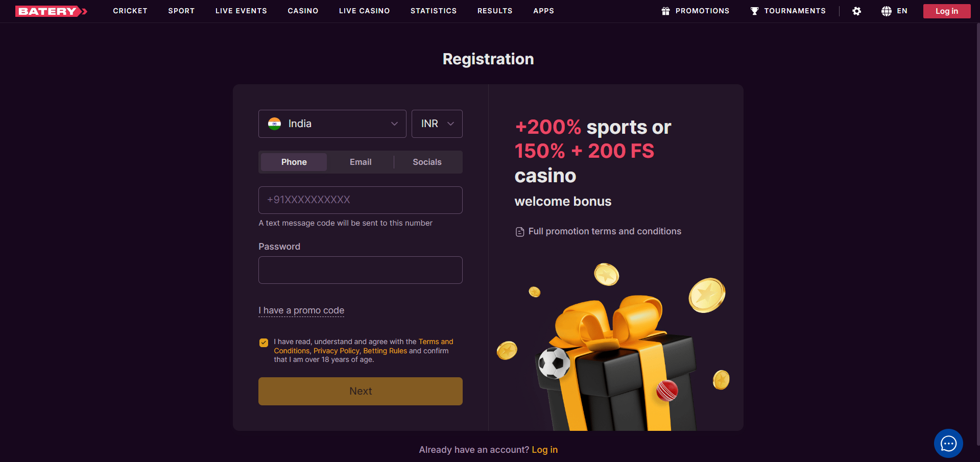Select the Socials registration tab
Viewport: 980px width, 462px height.
tap(427, 162)
